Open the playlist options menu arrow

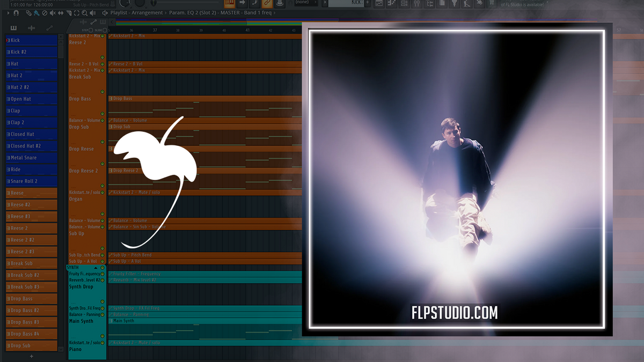[8, 12]
